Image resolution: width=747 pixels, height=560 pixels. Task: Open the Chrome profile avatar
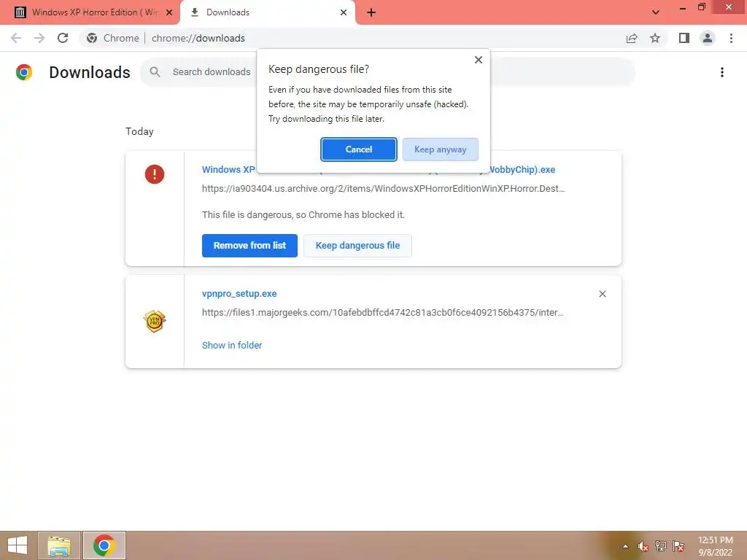click(708, 38)
